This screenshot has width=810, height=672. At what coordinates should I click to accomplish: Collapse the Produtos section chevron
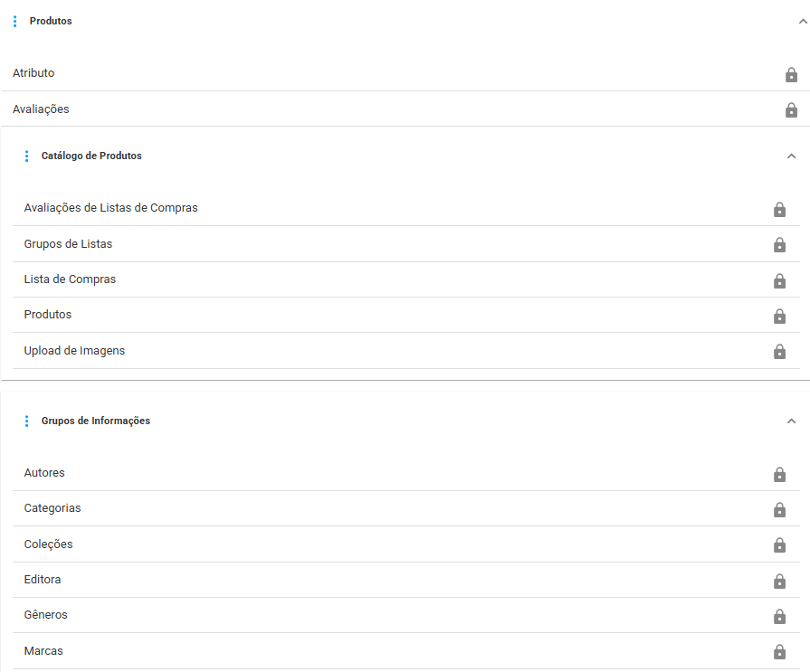pyautogui.click(x=803, y=22)
